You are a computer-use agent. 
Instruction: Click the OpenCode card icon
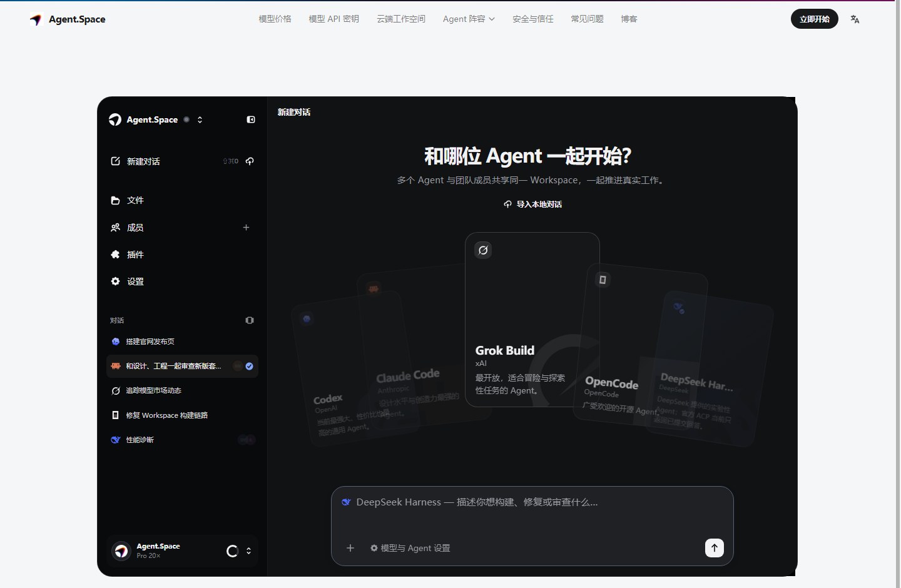coord(603,280)
